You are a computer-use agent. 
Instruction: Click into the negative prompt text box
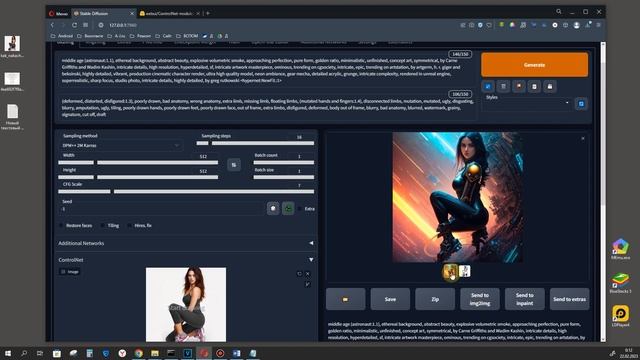coord(267,107)
